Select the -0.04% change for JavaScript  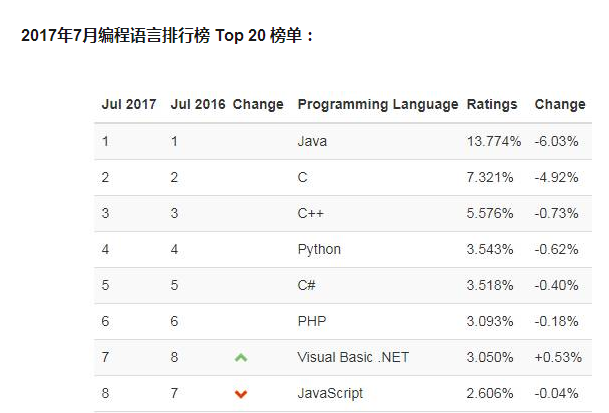coord(557,393)
